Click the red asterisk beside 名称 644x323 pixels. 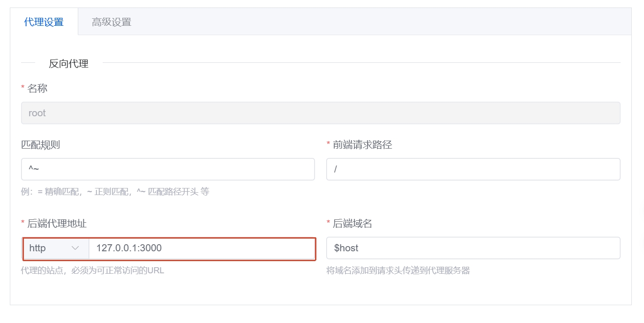(x=23, y=88)
